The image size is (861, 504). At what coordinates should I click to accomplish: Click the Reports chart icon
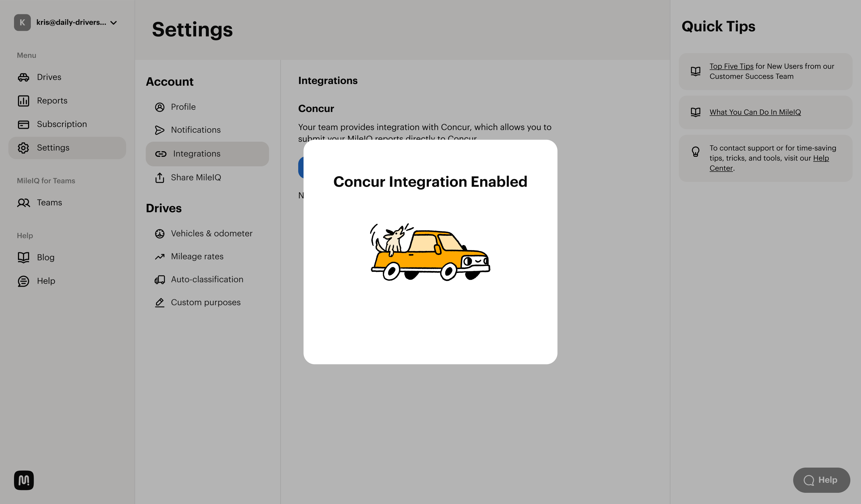tap(23, 101)
